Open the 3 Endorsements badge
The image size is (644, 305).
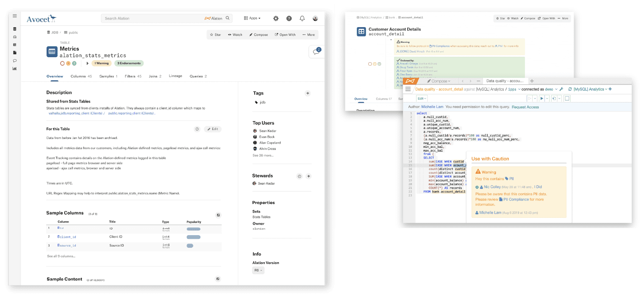pos(129,64)
